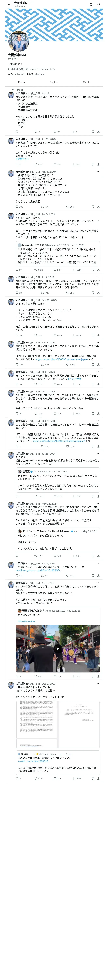Repost the Jul 20, 2025 post

(38, 164)
